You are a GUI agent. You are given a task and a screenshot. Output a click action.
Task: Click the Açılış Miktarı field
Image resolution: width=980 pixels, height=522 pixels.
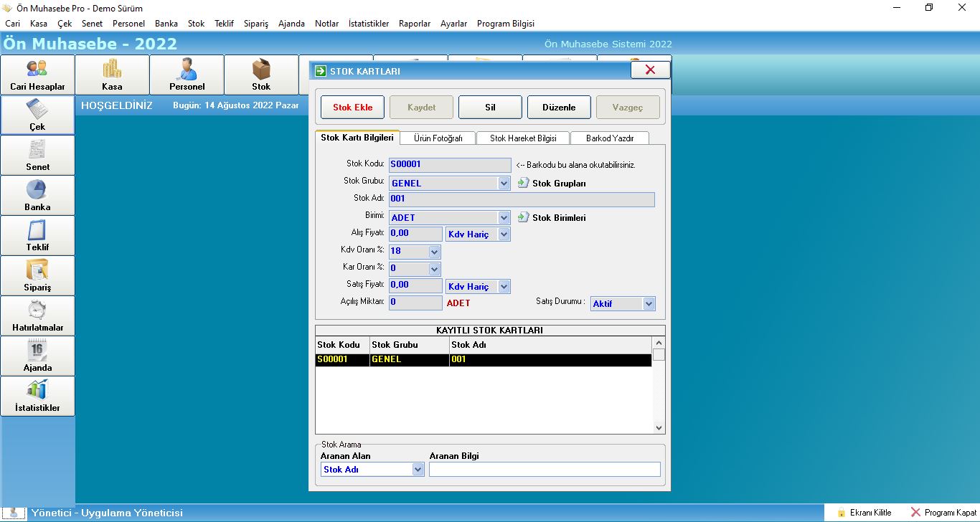[x=415, y=303]
